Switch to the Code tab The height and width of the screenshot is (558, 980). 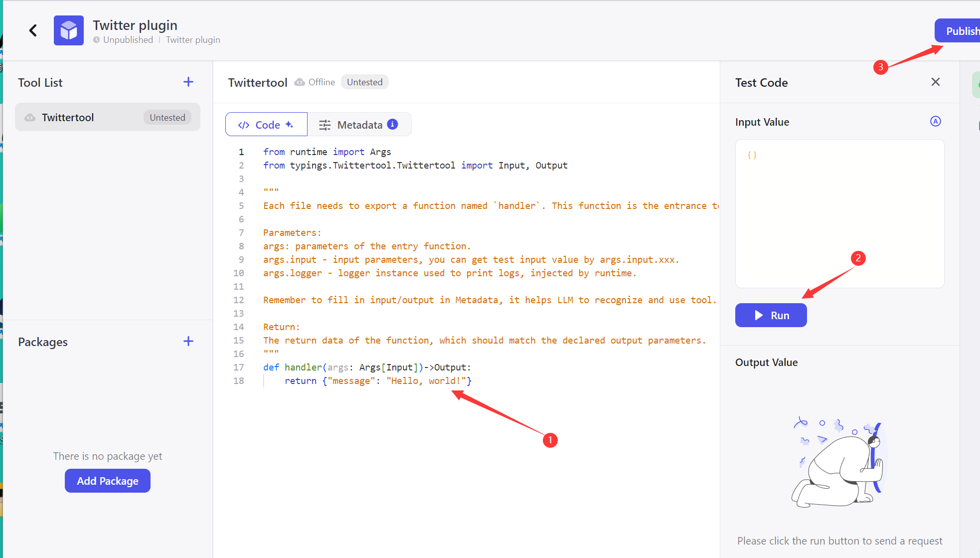[x=266, y=125]
